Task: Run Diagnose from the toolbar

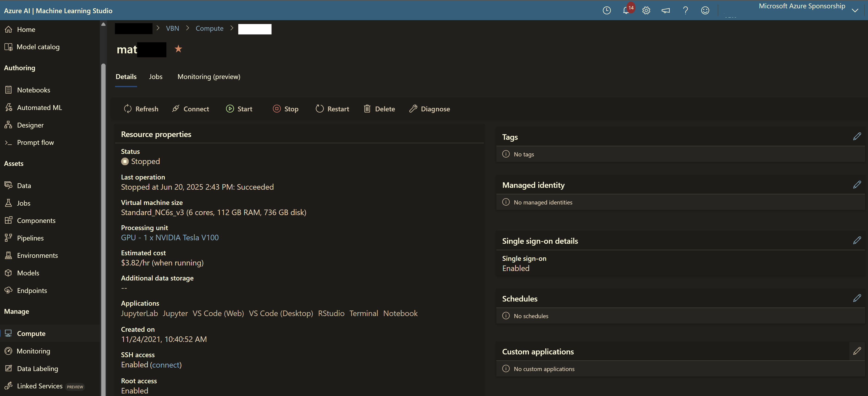Action: pyautogui.click(x=429, y=109)
